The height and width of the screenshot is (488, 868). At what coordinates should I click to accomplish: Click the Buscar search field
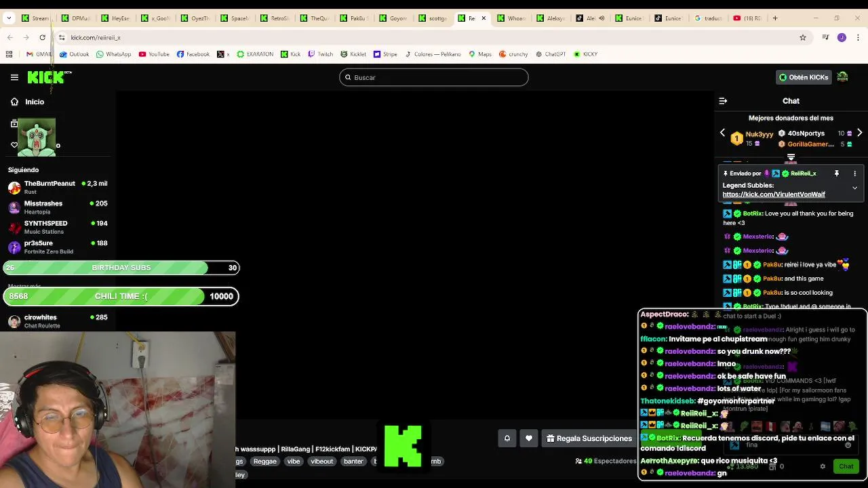click(x=434, y=77)
